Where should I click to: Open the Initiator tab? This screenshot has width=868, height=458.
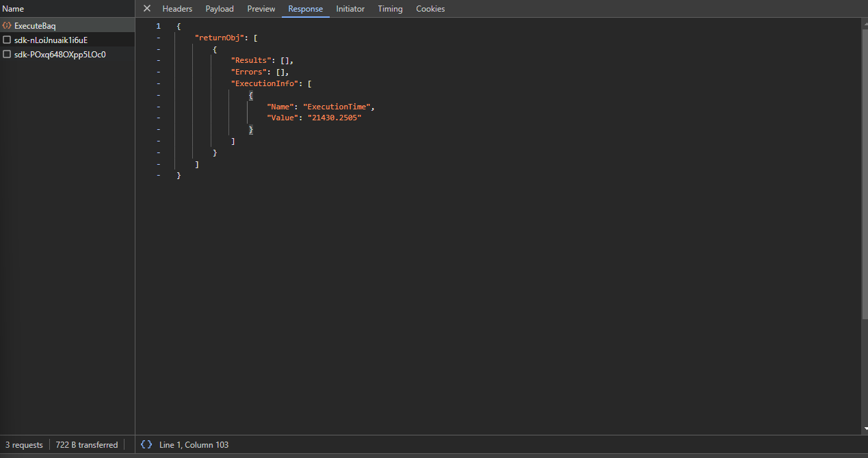click(350, 9)
